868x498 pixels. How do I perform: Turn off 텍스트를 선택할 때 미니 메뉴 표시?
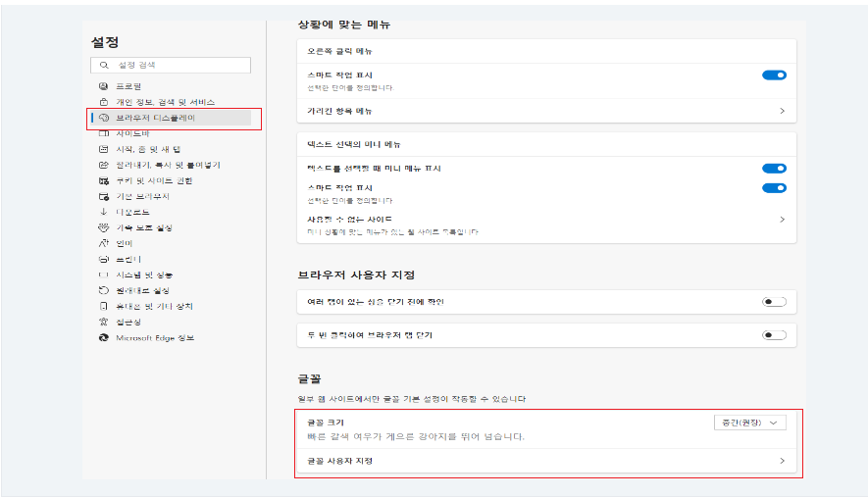(774, 169)
